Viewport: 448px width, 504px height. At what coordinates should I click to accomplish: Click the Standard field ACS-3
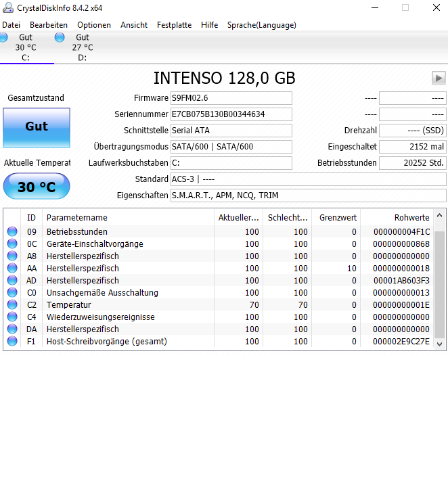309,179
